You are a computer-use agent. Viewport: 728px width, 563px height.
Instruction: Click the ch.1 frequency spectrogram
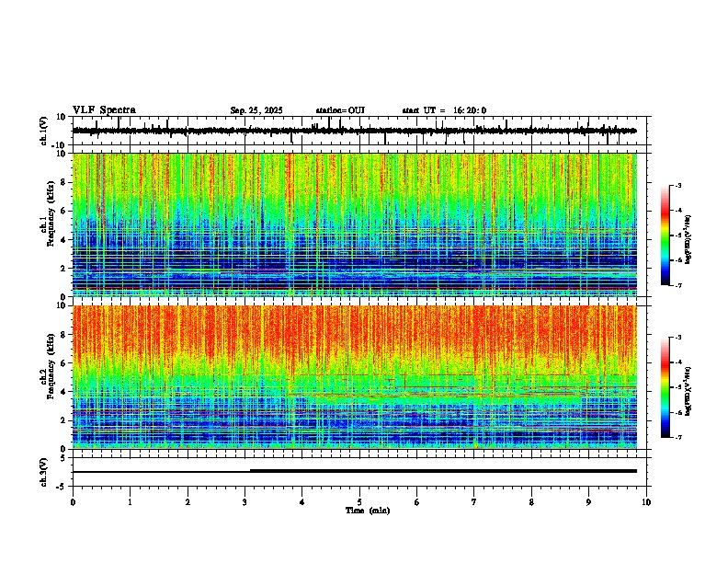coord(355,224)
